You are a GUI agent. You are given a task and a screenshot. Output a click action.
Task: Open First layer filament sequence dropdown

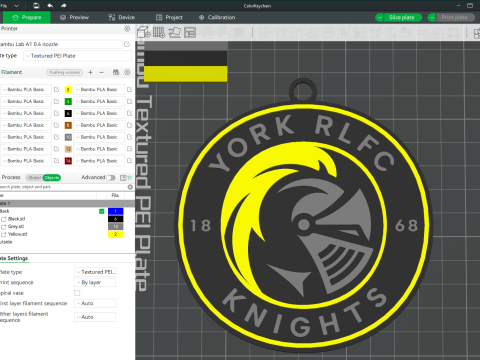(x=95, y=303)
